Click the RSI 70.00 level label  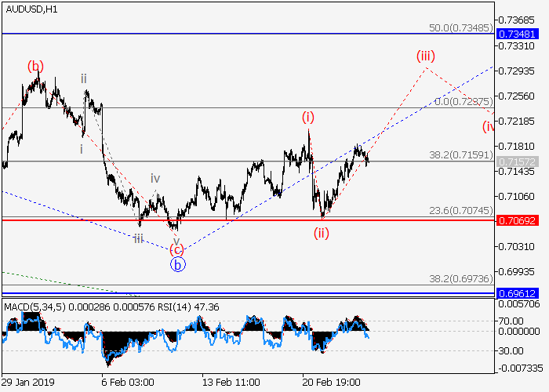point(513,321)
